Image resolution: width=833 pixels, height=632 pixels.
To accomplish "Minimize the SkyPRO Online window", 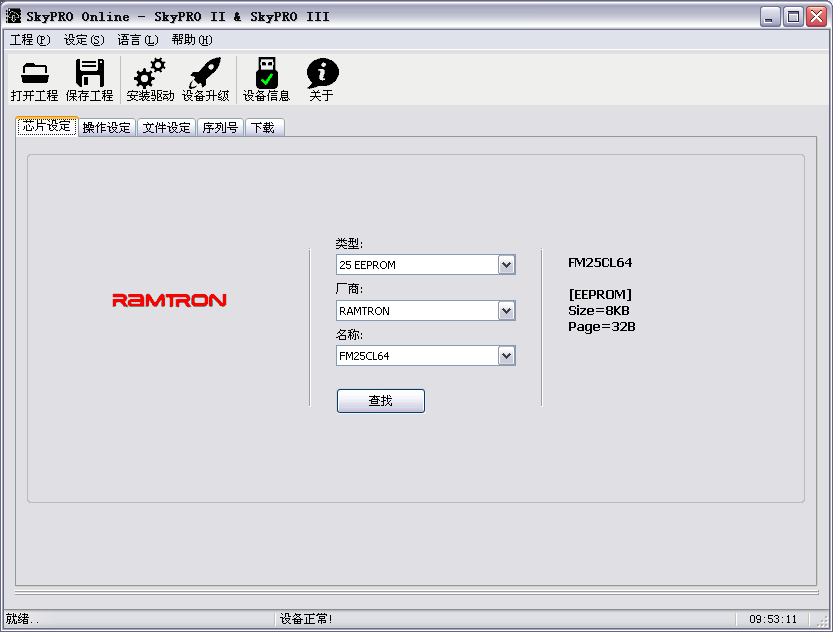I will point(770,16).
